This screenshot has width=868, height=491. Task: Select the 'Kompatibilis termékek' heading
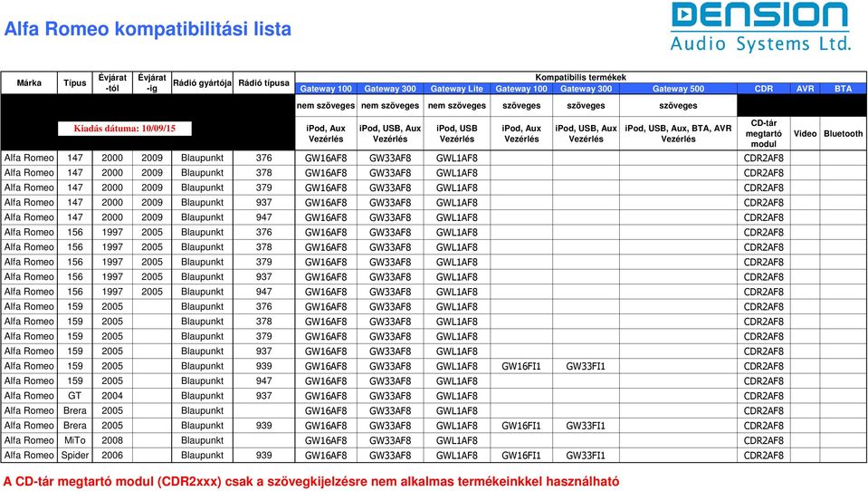point(581,77)
